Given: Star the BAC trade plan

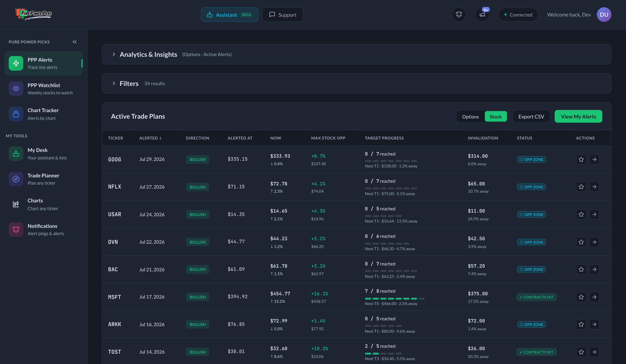Looking at the screenshot, I should tap(581, 269).
